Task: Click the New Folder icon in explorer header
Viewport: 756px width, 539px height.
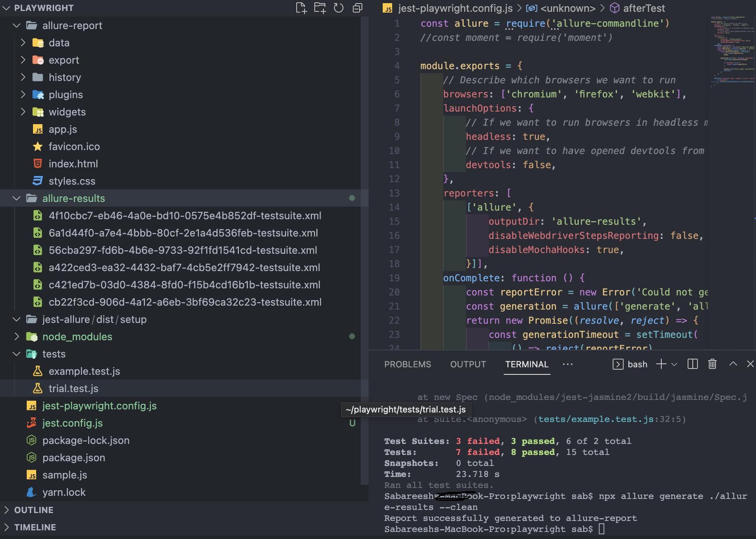Action: click(320, 8)
